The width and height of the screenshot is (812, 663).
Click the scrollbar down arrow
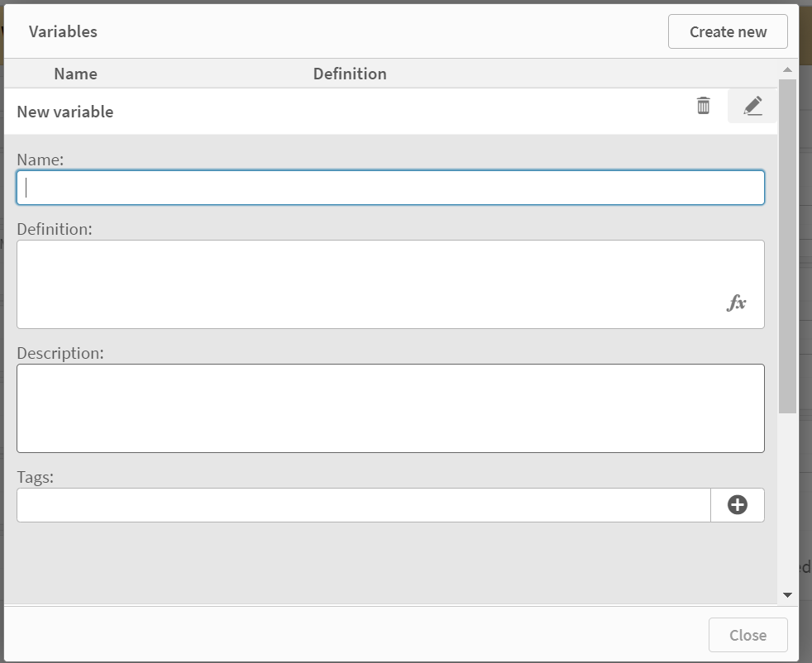click(787, 594)
